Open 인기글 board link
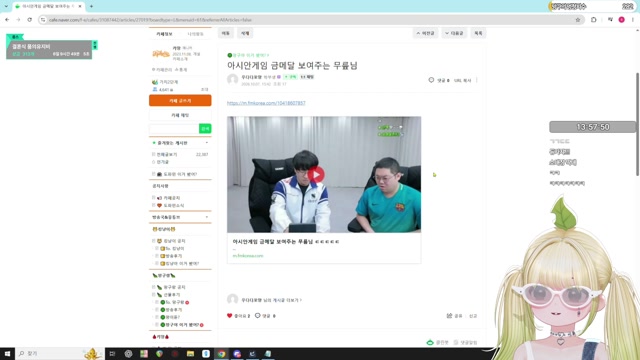Viewport: 640px width, 360px height. [162, 162]
